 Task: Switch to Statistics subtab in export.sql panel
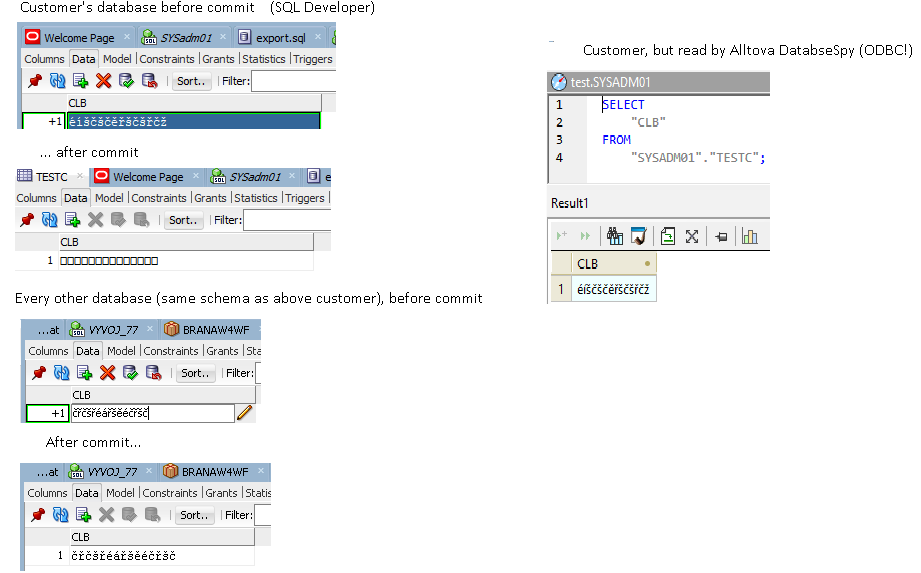click(x=264, y=59)
